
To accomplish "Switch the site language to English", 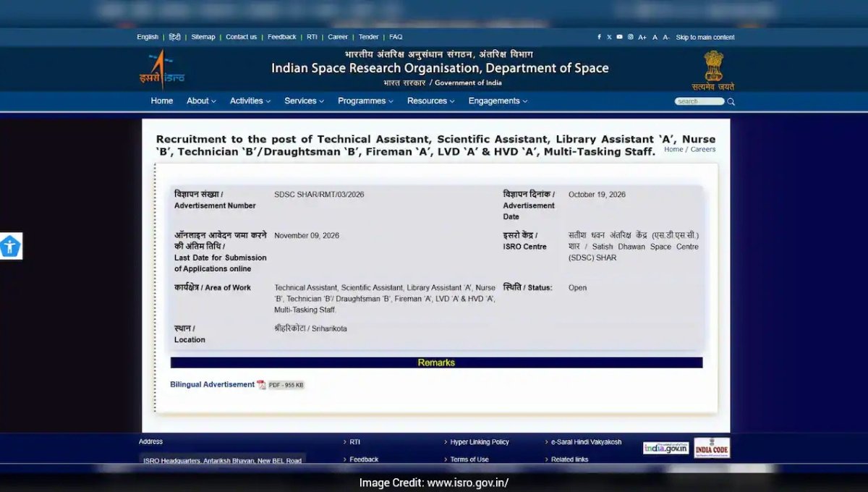I will [148, 37].
